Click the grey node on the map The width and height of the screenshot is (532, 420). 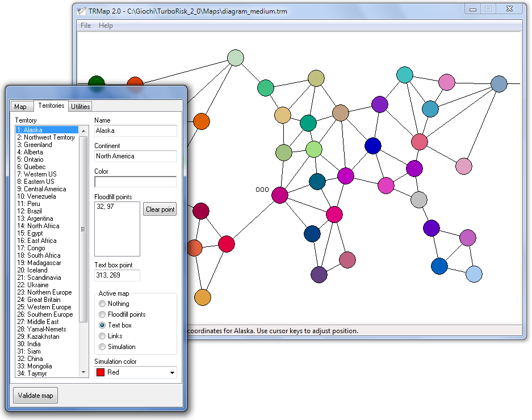[x=419, y=200]
